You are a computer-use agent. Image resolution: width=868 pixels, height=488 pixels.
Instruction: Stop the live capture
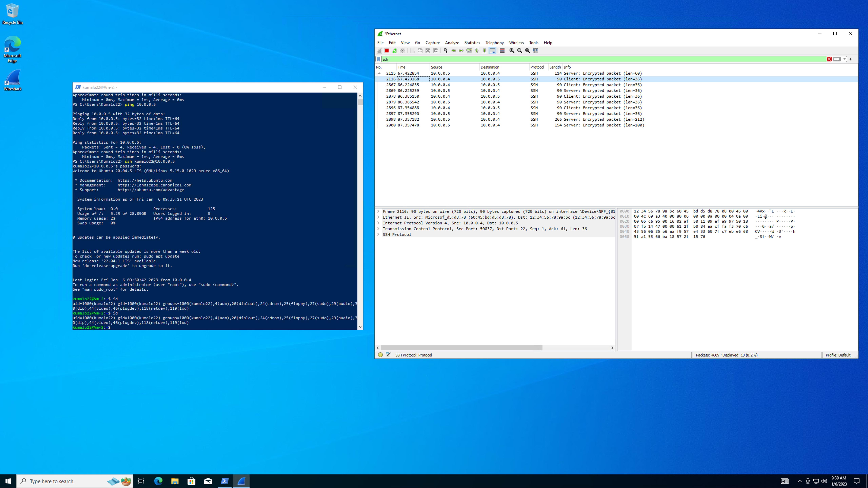[387, 50]
